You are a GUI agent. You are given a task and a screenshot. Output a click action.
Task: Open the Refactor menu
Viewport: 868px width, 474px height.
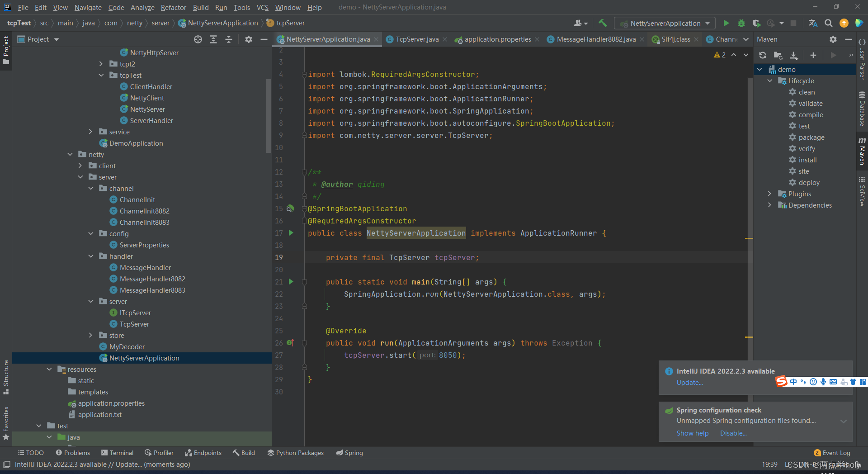tap(173, 7)
